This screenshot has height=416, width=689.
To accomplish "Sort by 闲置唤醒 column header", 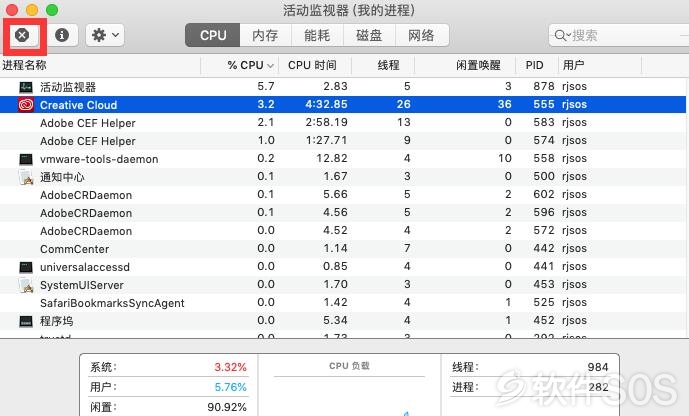I will tap(478, 65).
